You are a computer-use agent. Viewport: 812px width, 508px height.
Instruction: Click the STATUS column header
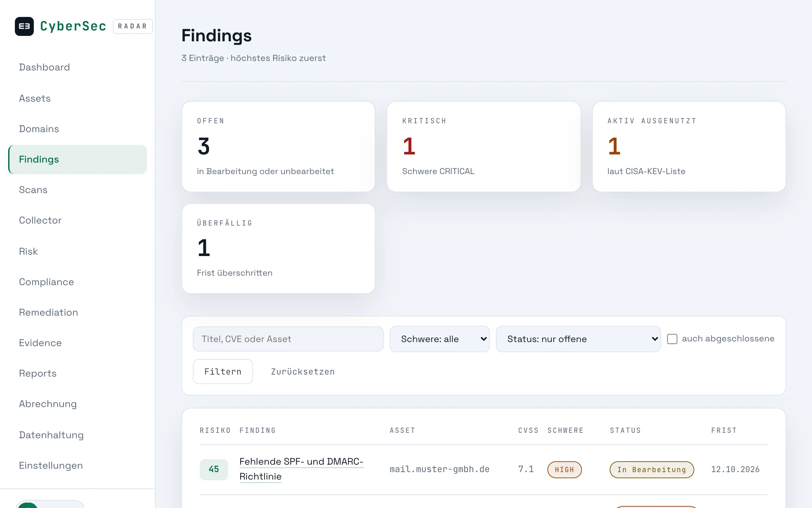(x=626, y=430)
